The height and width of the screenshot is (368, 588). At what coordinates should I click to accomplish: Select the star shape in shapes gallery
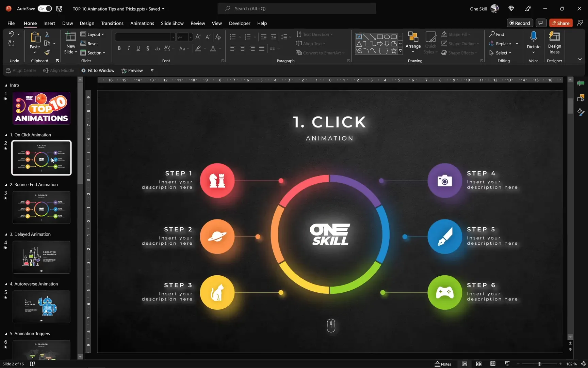pos(394,51)
